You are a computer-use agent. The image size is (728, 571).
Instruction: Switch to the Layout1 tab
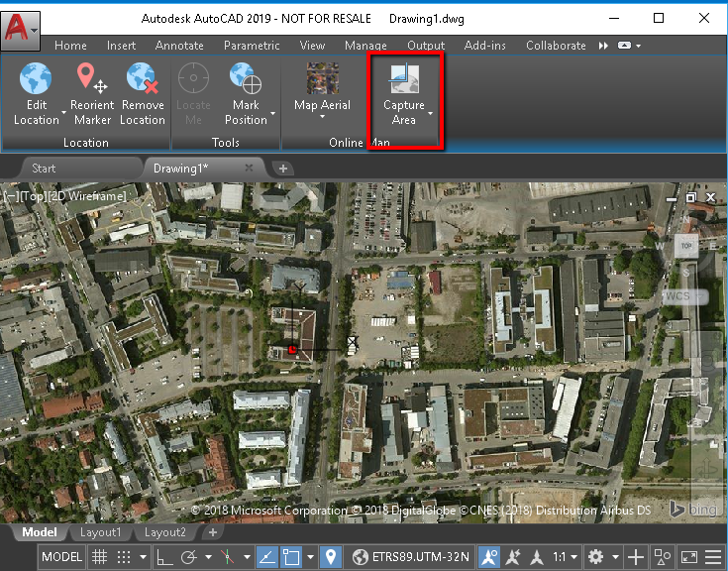[100, 532]
